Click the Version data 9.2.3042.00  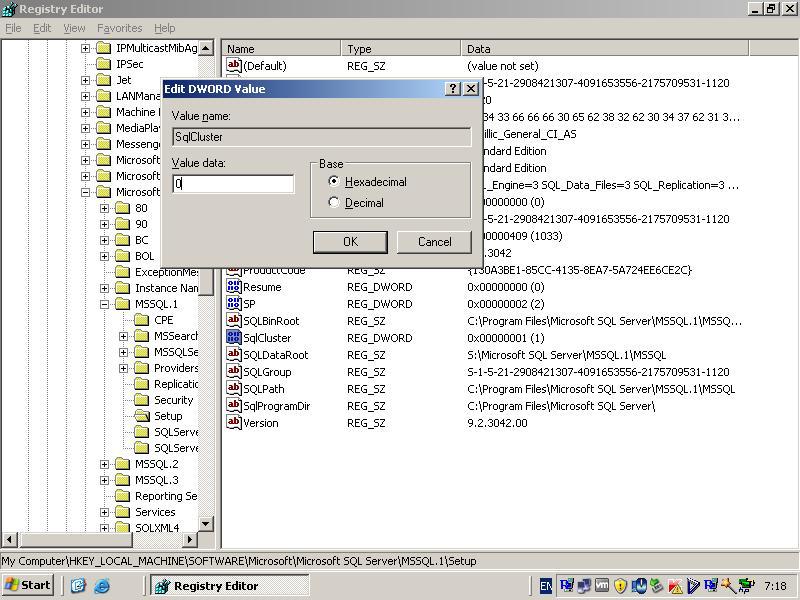pos(497,423)
